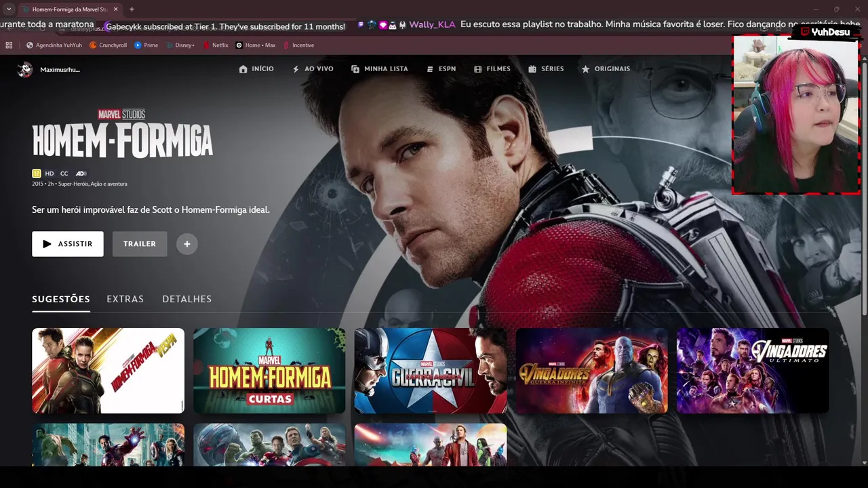The image size is (868, 488).
Task: Open the Originais star icon
Action: point(585,69)
